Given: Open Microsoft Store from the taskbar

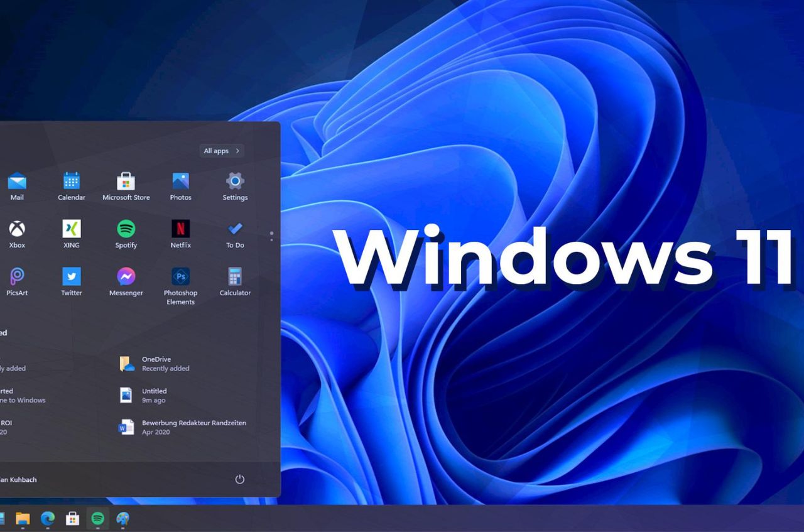Looking at the screenshot, I should pyautogui.click(x=73, y=518).
